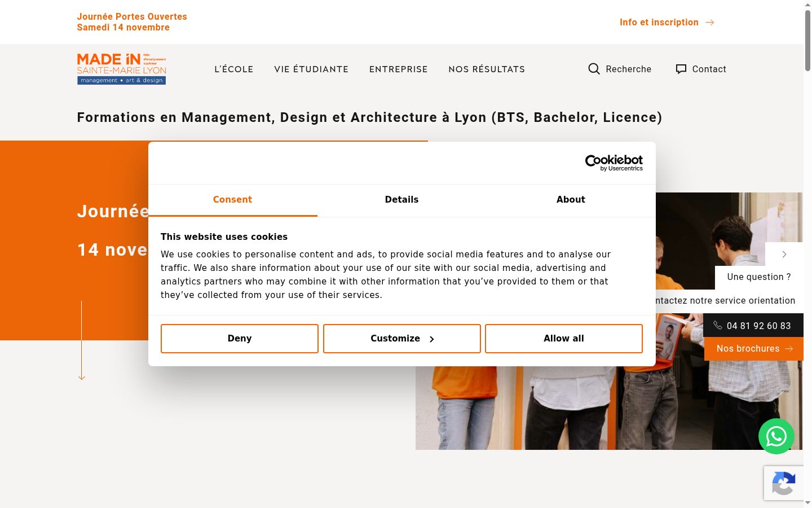Click the Une question ? label
Viewport: 812px width, 508px height.
(759, 277)
